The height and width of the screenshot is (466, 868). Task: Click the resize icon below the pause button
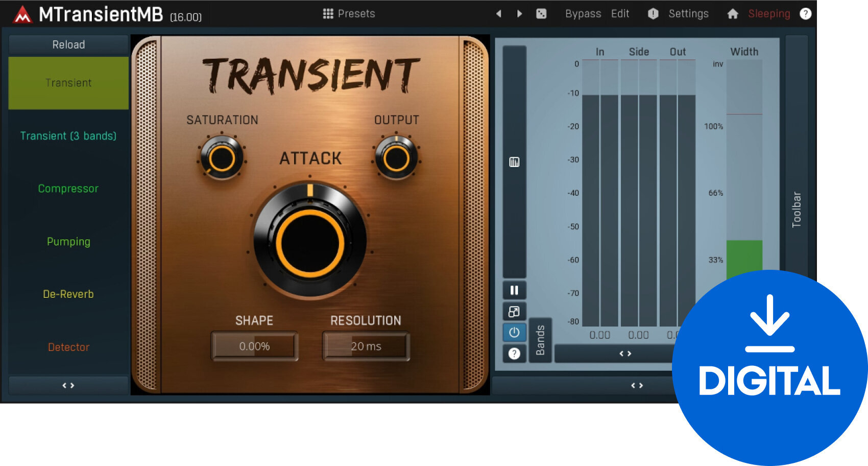[514, 311]
